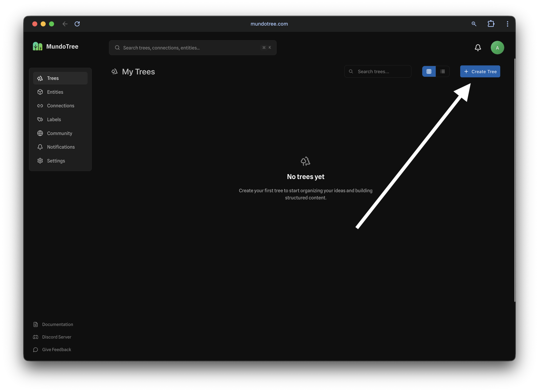Focus the global search trees, connections, entities field
The image size is (539, 392).
[x=193, y=48]
